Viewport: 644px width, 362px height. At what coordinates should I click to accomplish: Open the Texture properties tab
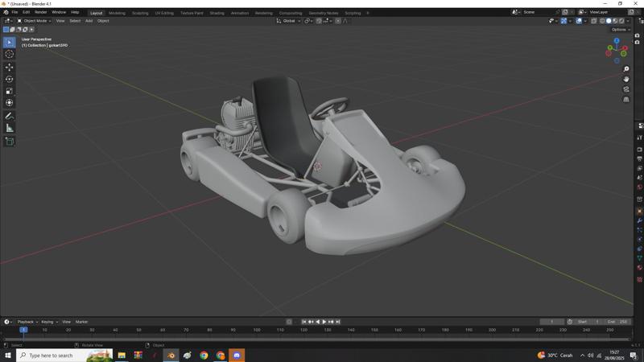[639, 279]
